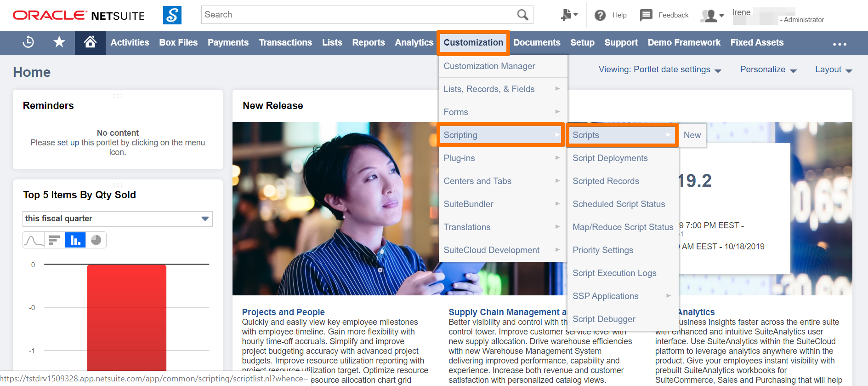Click the SuiteSuccess S logo
Screen dimensions: 868x386
(x=172, y=15)
